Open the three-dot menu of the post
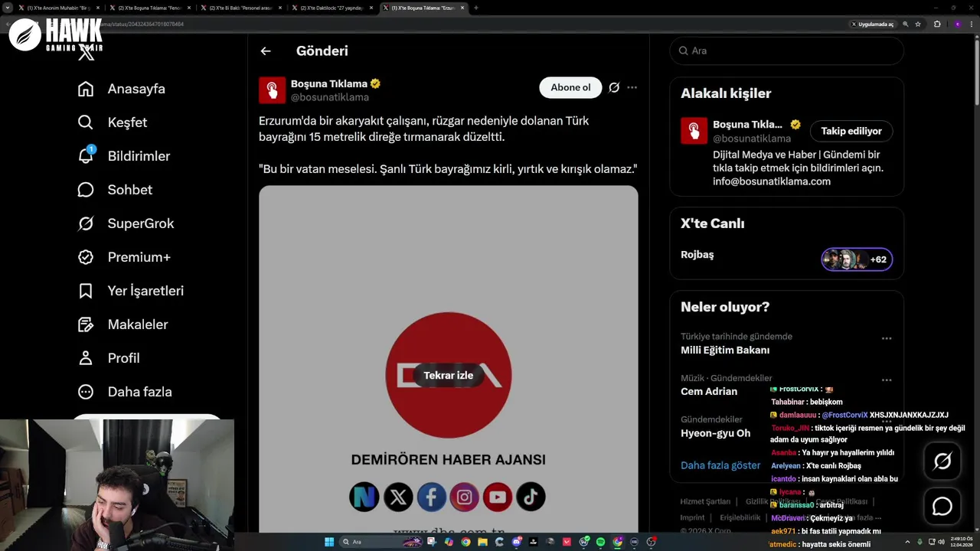 point(632,87)
